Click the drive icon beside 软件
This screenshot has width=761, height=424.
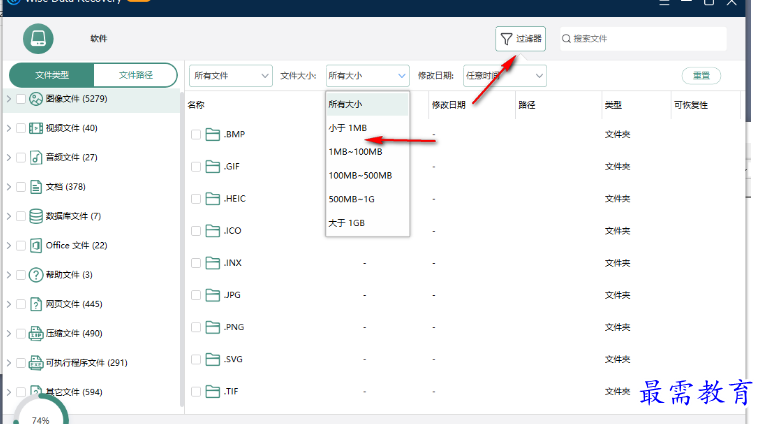(38, 38)
